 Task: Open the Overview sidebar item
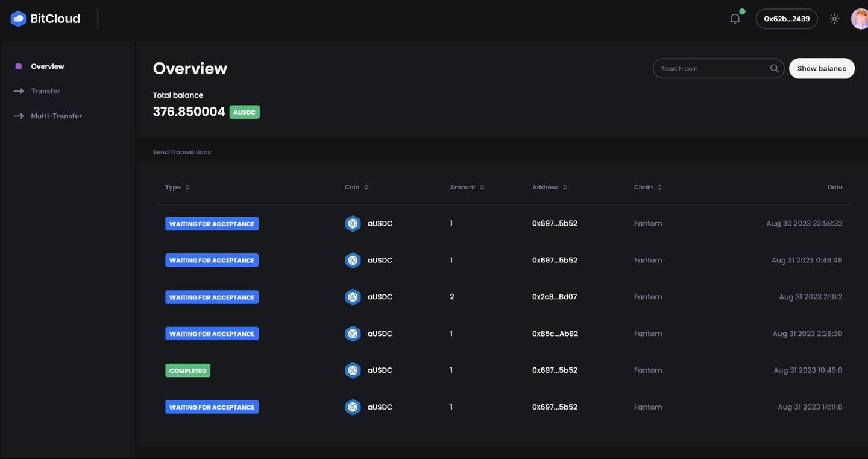[x=48, y=66]
